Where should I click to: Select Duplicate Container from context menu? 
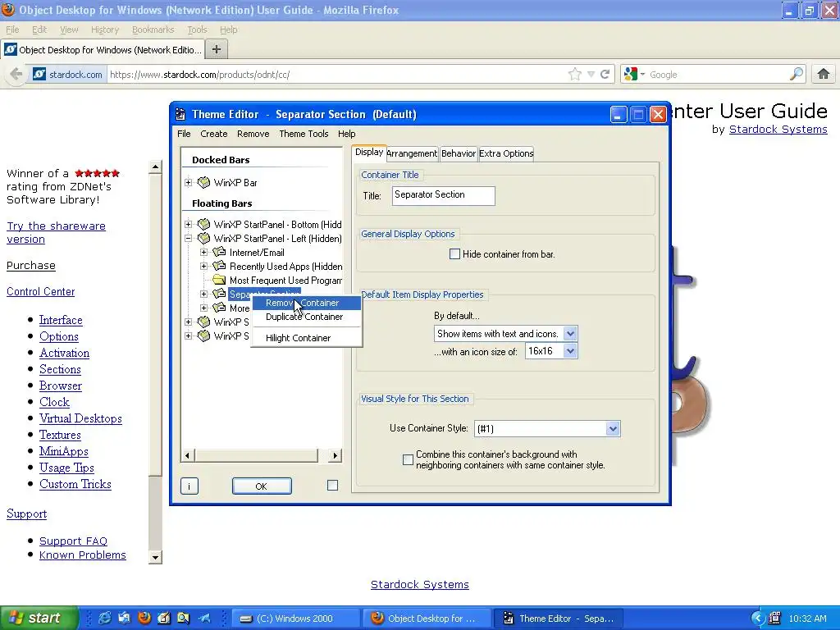click(x=306, y=317)
